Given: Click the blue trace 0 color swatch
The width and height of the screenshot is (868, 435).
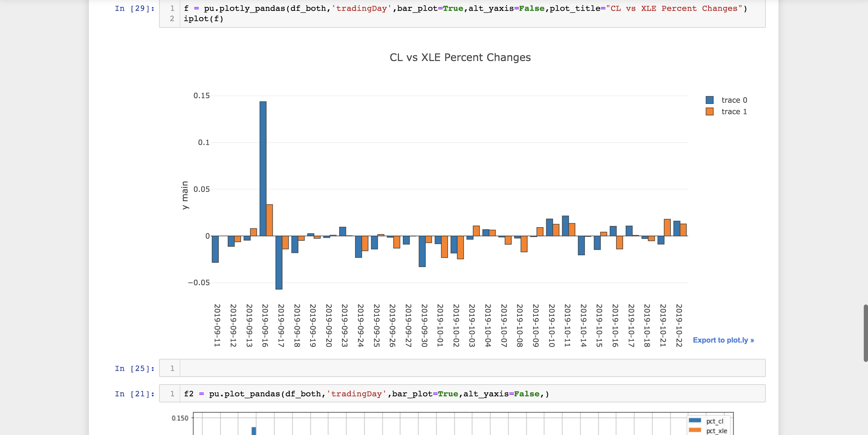Looking at the screenshot, I should [x=709, y=100].
